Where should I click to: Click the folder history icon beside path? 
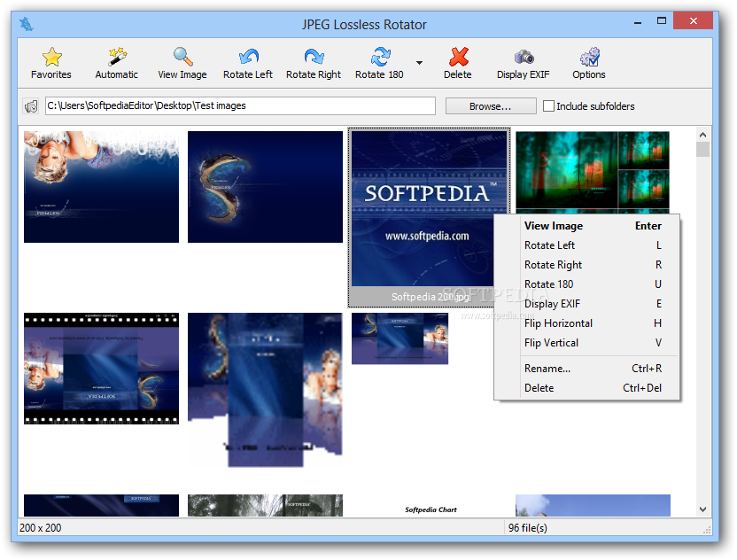(31, 106)
